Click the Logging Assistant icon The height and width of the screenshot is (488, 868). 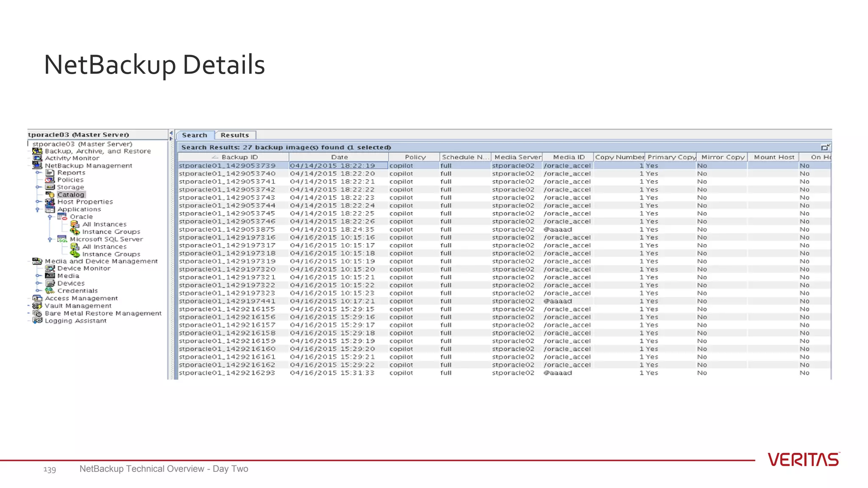pos(37,321)
